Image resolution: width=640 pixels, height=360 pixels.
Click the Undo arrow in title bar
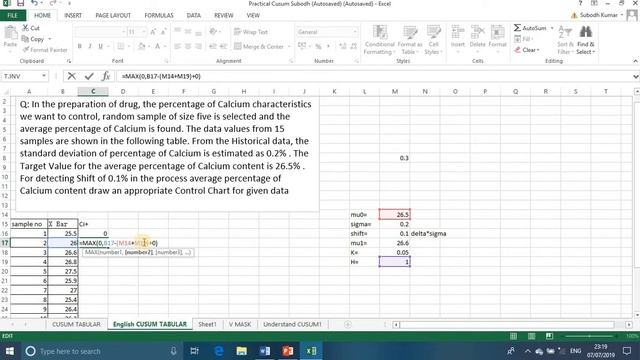(34, 3)
